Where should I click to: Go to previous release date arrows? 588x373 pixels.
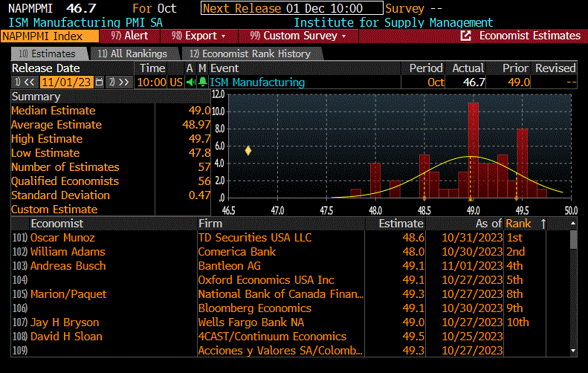coord(25,82)
